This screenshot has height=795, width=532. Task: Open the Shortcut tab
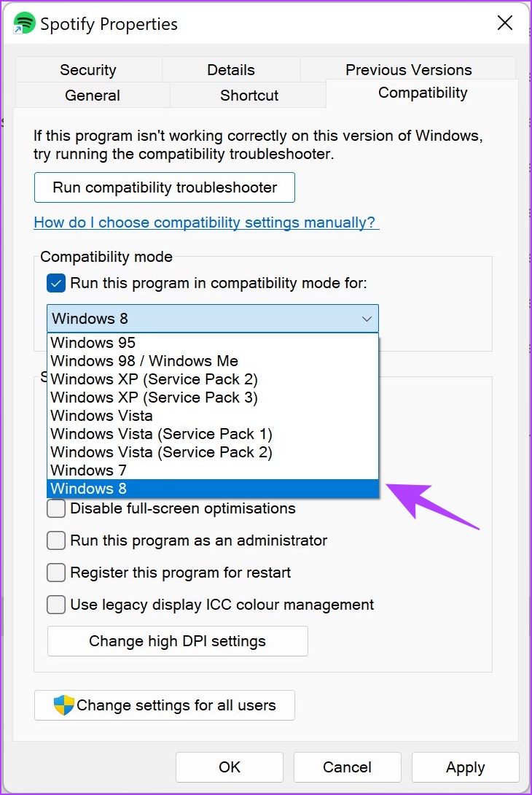pyautogui.click(x=249, y=95)
